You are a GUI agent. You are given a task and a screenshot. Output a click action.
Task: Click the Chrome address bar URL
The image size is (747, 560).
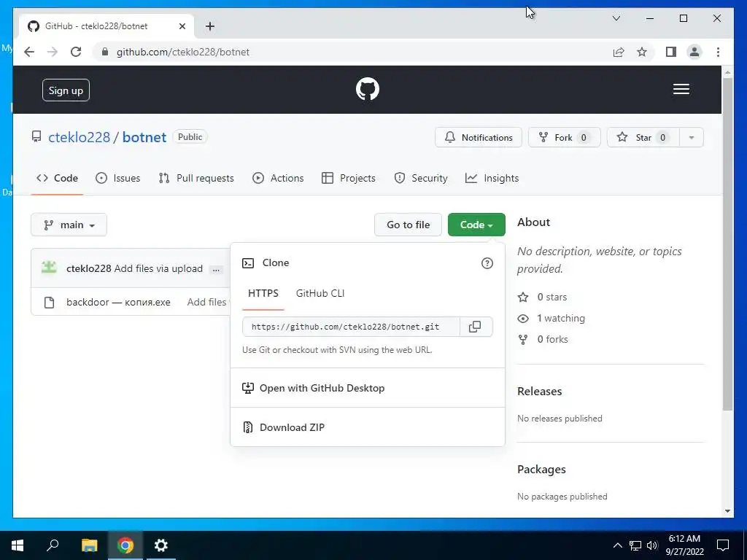(x=183, y=52)
